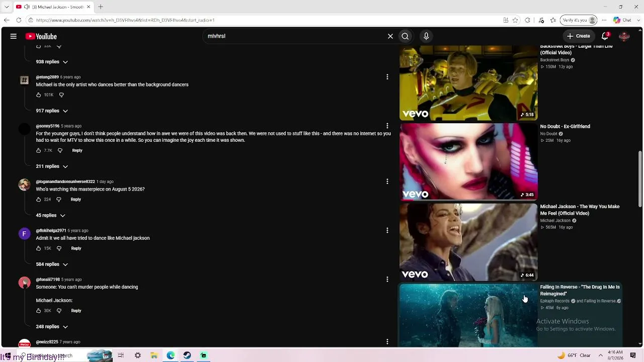Expand the 584 replies thread
644x362 pixels.
tap(52, 264)
